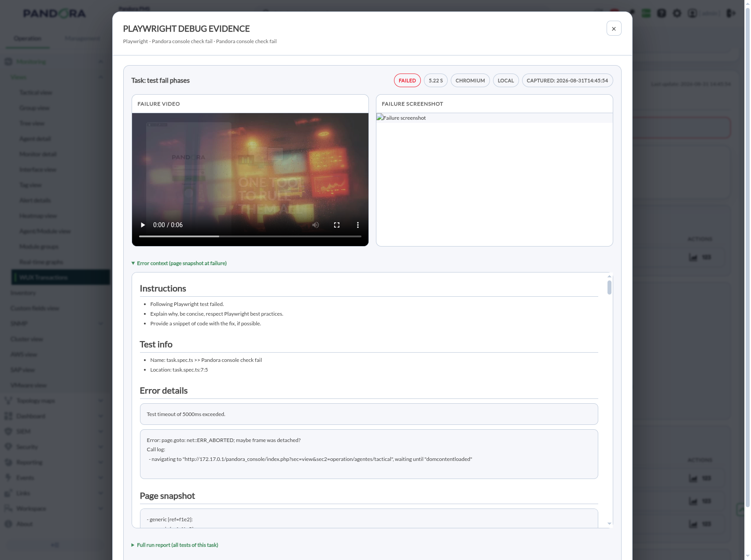Click the CAPTURED timestamp badge
Image resolution: width=751 pixels, height=560 pixels.
567,81
